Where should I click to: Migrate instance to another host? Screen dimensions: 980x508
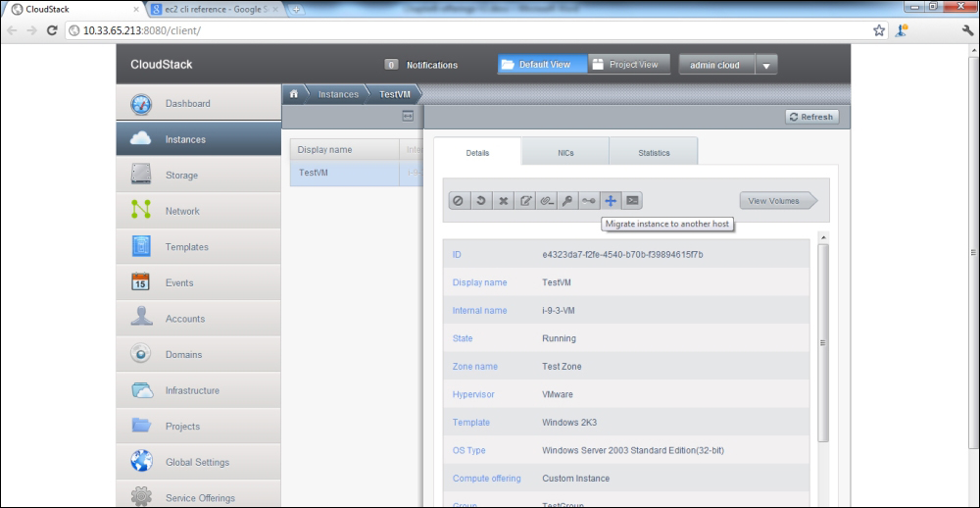pos(610,201)
